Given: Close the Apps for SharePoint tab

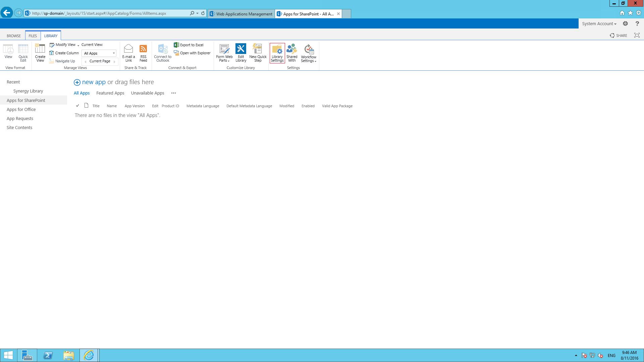Looking at the screenshot, I should tap(338, 14).
